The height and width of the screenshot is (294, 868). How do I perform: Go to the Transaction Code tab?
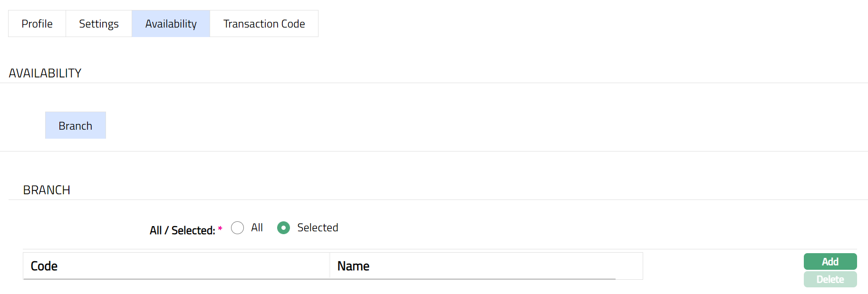coord(264,24)
